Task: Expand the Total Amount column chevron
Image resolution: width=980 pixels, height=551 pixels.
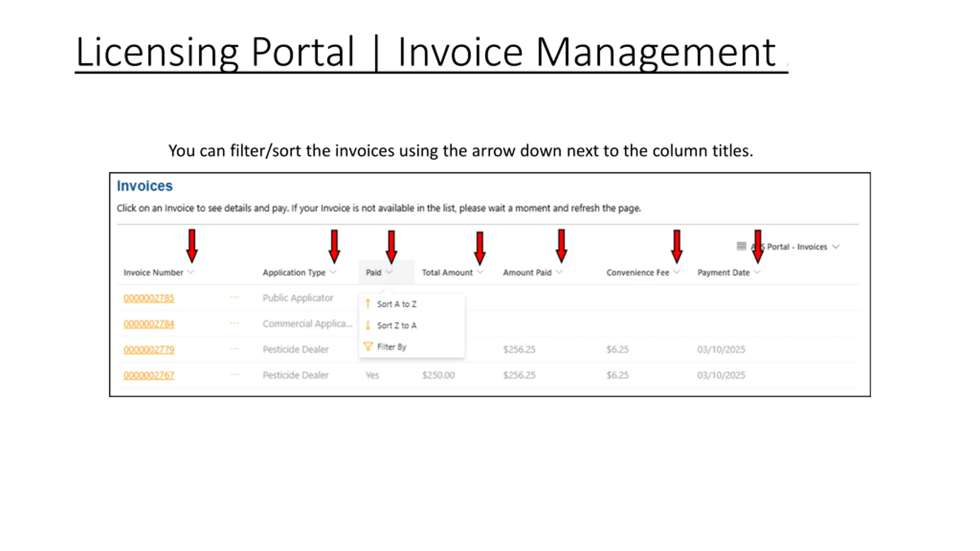Action: 480,272
